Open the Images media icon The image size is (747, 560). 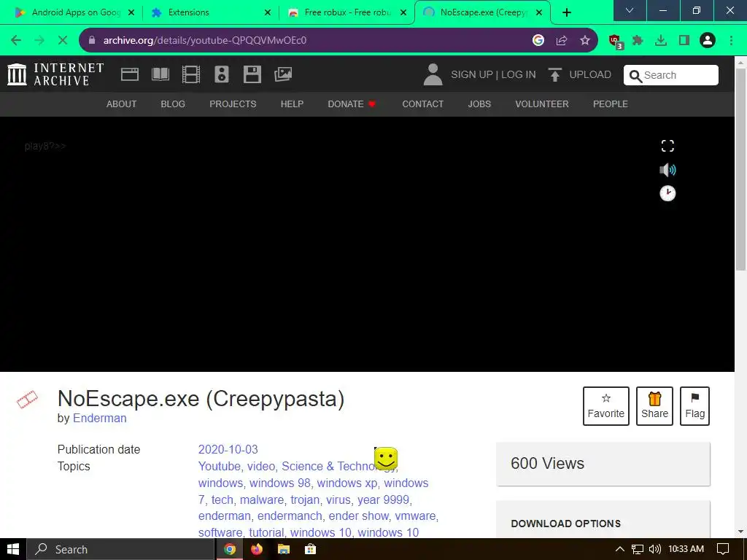click(283, 74)
